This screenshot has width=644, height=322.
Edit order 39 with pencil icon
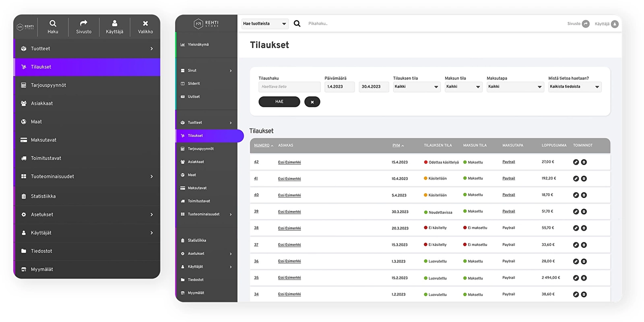576,212
